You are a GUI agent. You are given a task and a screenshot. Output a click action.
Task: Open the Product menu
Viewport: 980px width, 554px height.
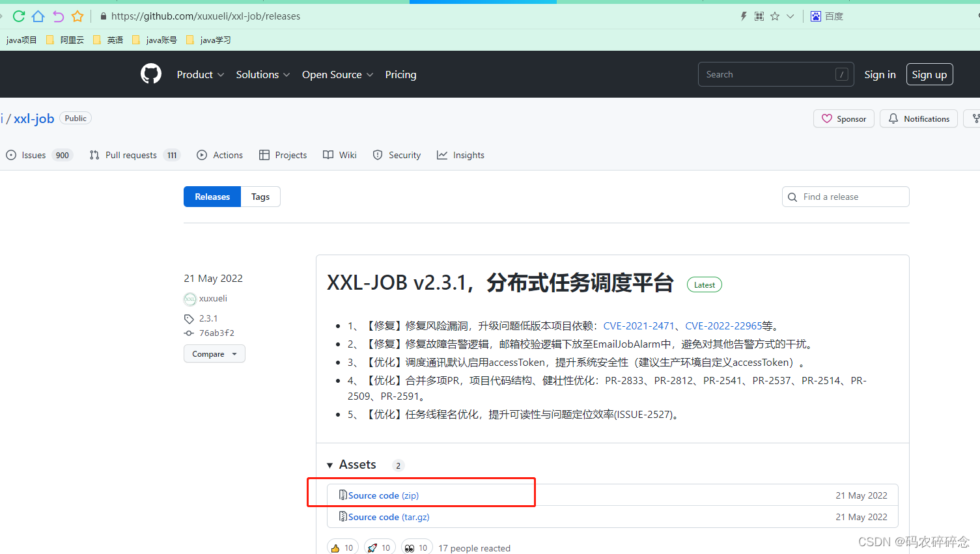coord(201,74)
